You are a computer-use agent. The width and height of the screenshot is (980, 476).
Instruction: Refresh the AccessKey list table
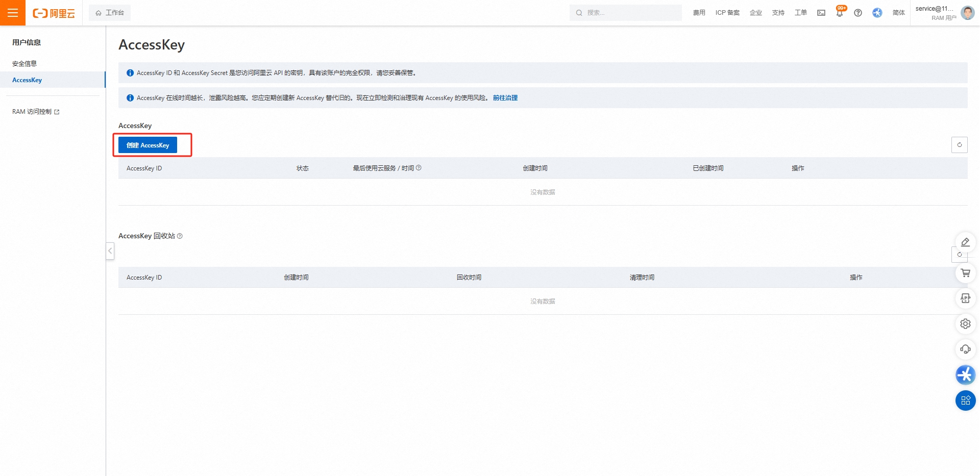(959, 145)
